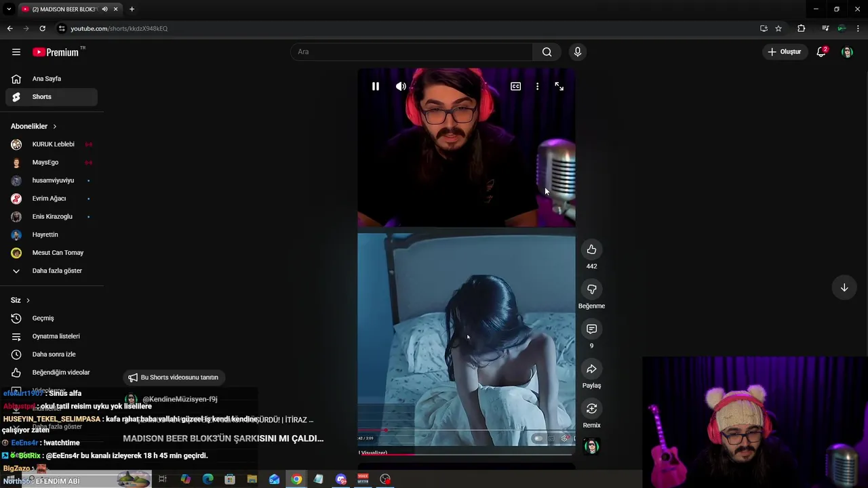Open Evrim Ağacı subscription channel
Viewport: 868px width, 488px height.
pos(52,199)
